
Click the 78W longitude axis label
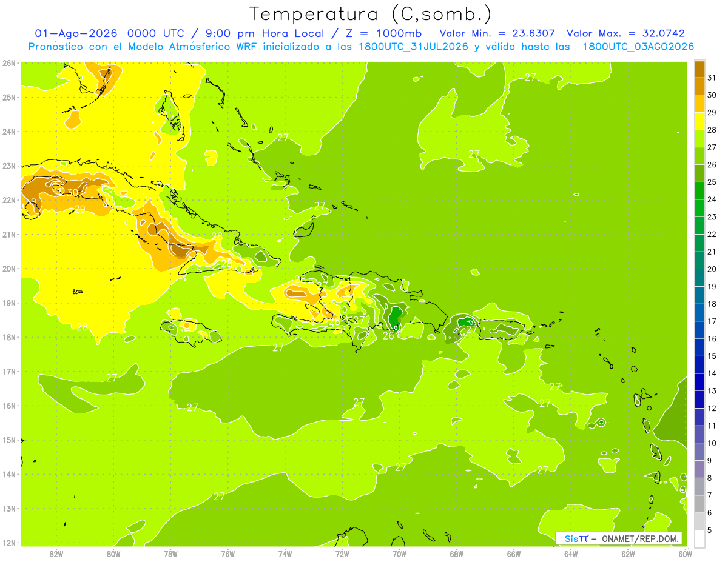coord(170,554)
